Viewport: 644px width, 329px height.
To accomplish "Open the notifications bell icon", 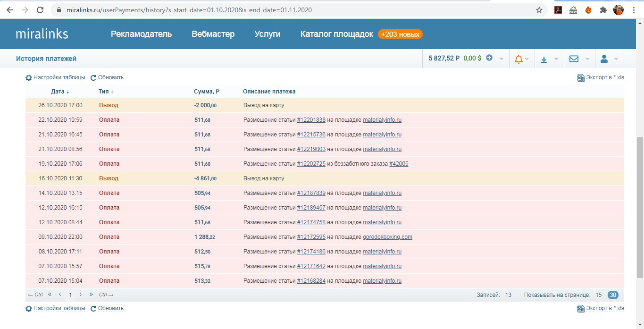I will [x=519, y=59].
